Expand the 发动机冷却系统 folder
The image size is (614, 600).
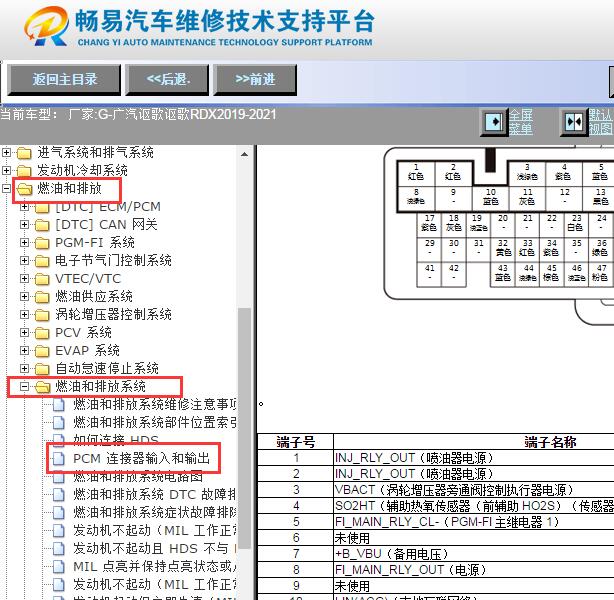[x=6, y=170]
